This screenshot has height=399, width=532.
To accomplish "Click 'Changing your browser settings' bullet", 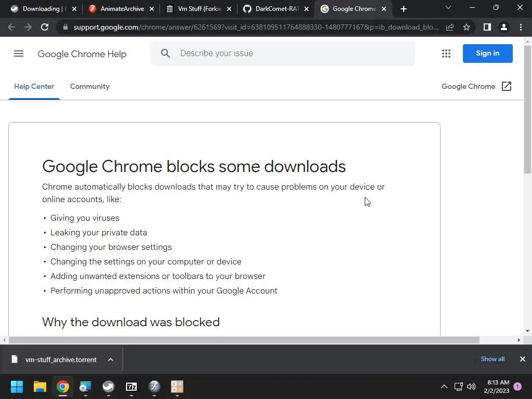I will [111, 247].
